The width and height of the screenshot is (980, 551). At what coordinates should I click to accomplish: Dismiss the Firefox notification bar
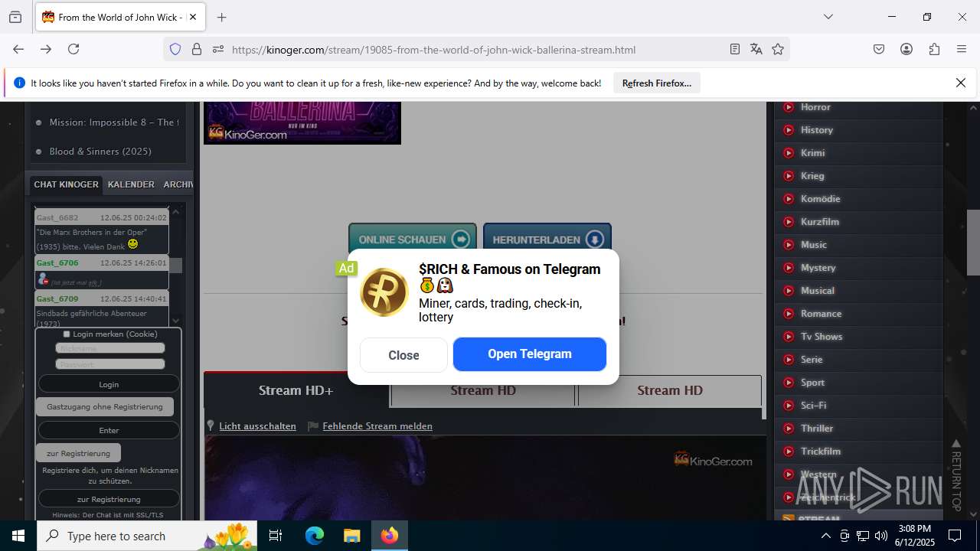point(961,83)
